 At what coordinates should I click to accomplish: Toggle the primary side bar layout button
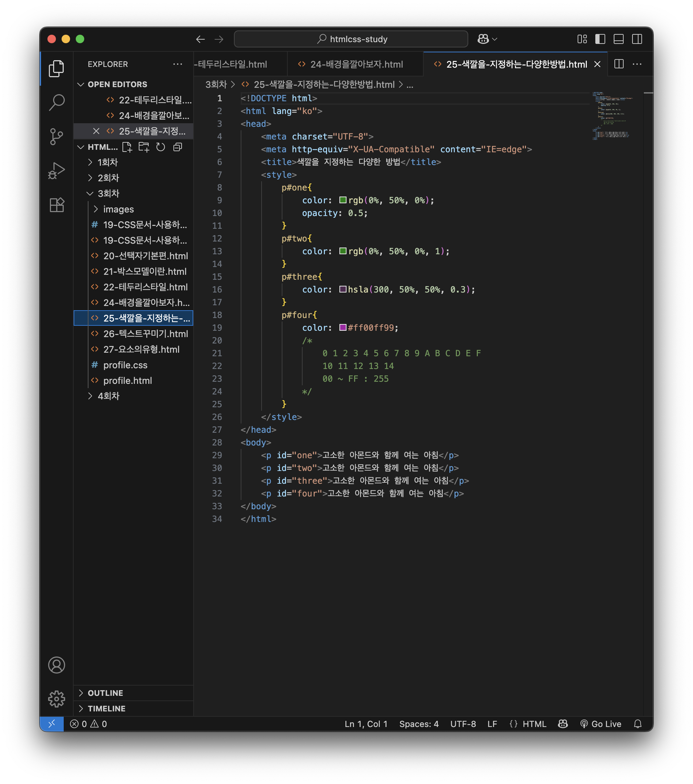click(600, 39)
